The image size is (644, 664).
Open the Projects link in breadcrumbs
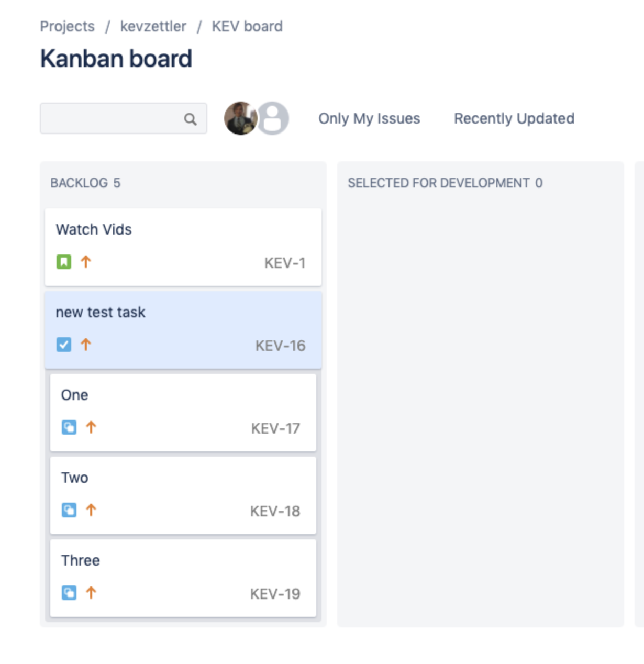click(x=68, y=26)
